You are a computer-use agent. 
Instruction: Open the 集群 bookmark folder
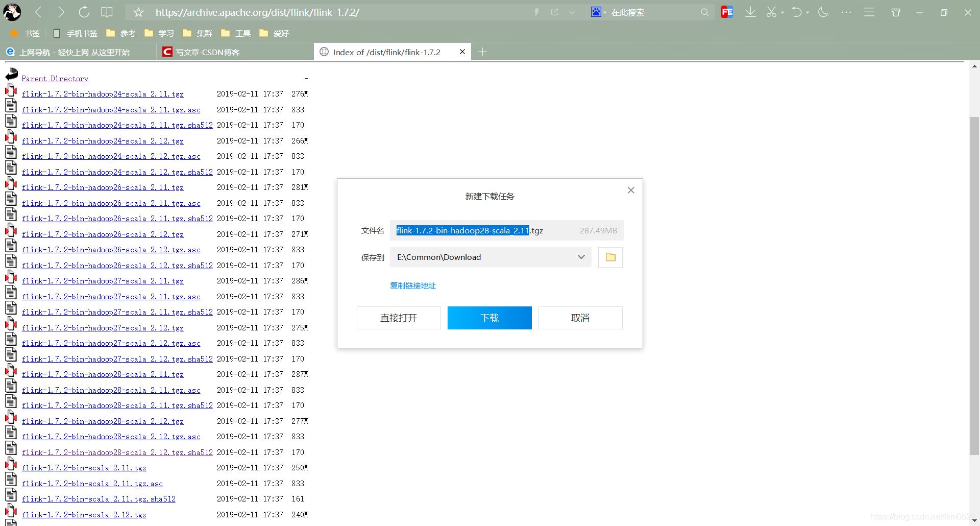pos(198,33)
